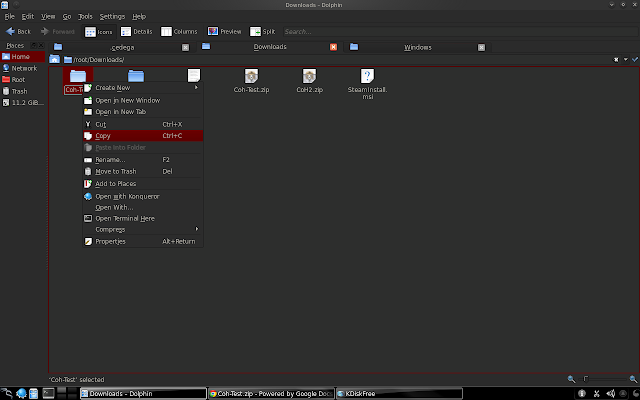Viewport: 640px width, 400px height.
Task: Choose Move to Trash
Action: (143, 171)
